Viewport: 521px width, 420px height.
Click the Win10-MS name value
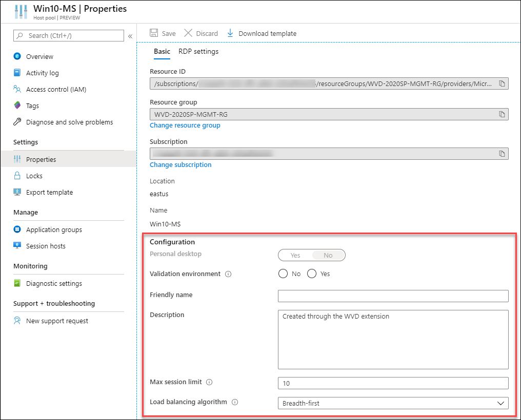point(165,224)
